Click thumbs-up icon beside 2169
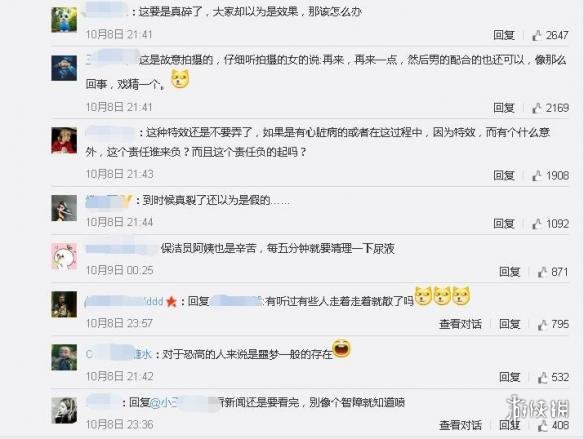Viewport: 584px width, 439px height. coord(537,108)
